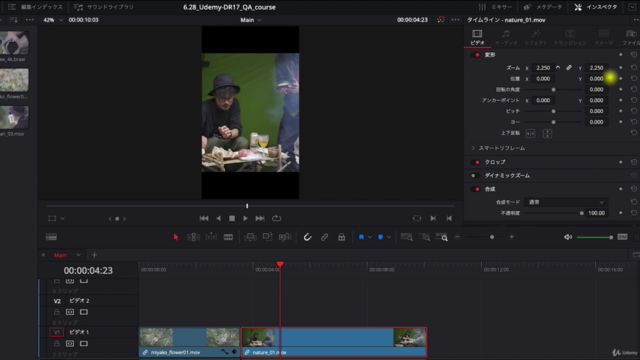
Task: Open the Mixer panel button
Action: point(495,7)
